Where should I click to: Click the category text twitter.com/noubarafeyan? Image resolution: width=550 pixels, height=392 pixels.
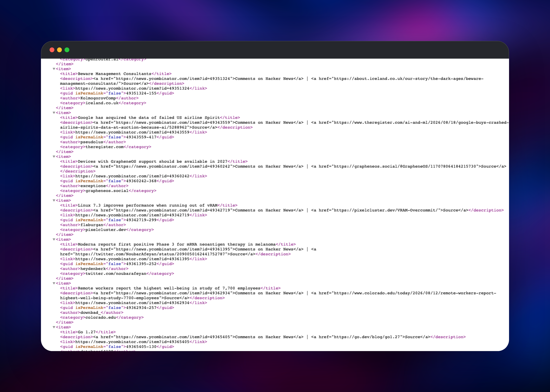(x=116, y=273)
